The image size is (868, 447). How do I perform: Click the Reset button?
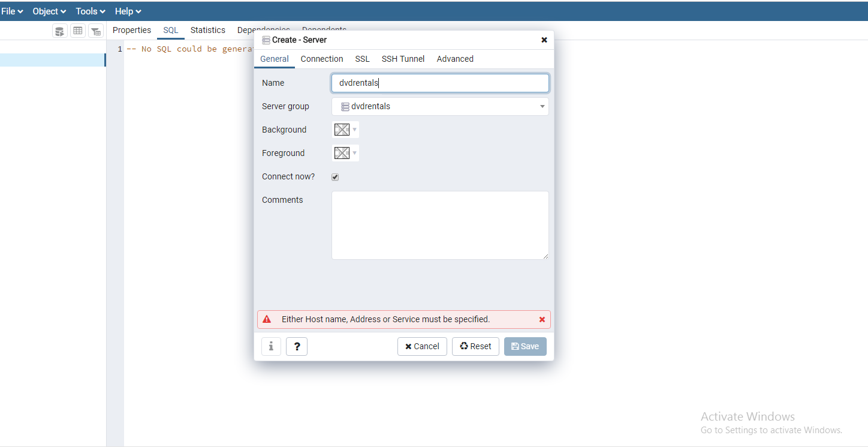click(475, 346)
